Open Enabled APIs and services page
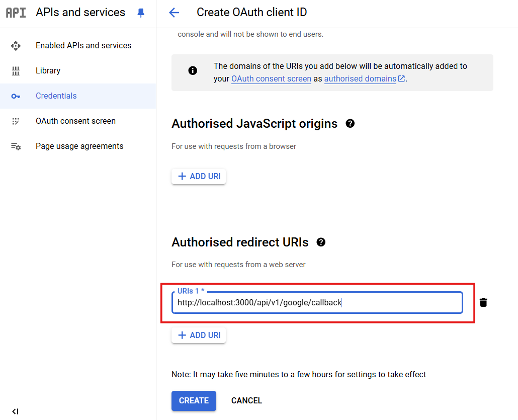518x420 pixels. (x=83, y=46)
